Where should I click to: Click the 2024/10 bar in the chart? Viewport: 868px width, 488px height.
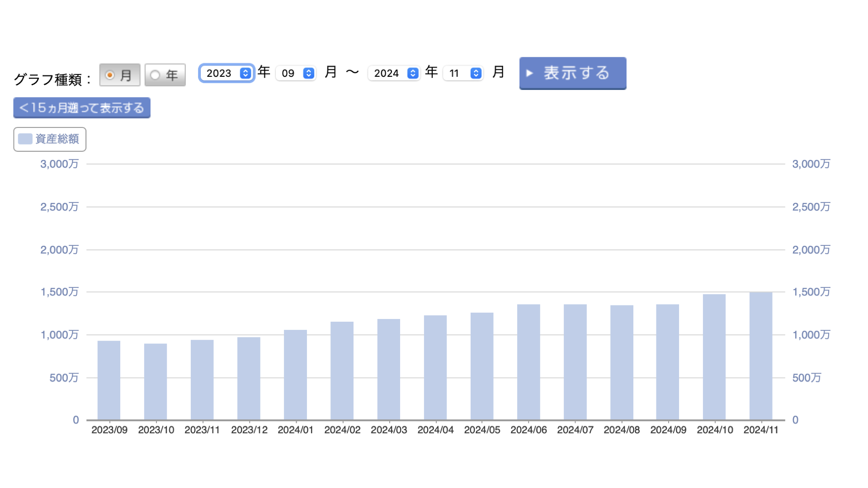pos(714,357)
